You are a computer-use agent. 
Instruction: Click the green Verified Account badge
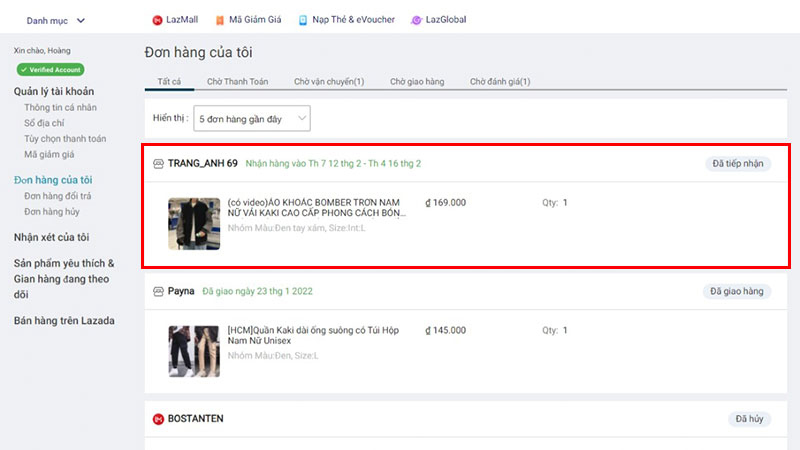50,70
